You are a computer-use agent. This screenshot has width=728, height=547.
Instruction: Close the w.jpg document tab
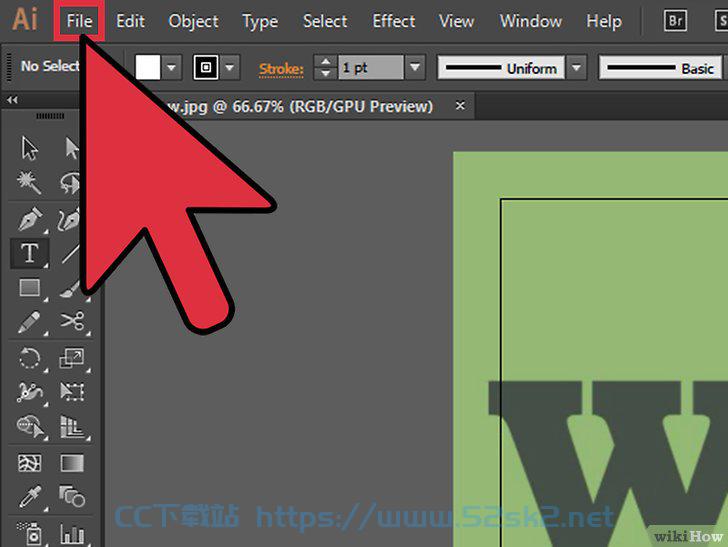tap(460, 106)
